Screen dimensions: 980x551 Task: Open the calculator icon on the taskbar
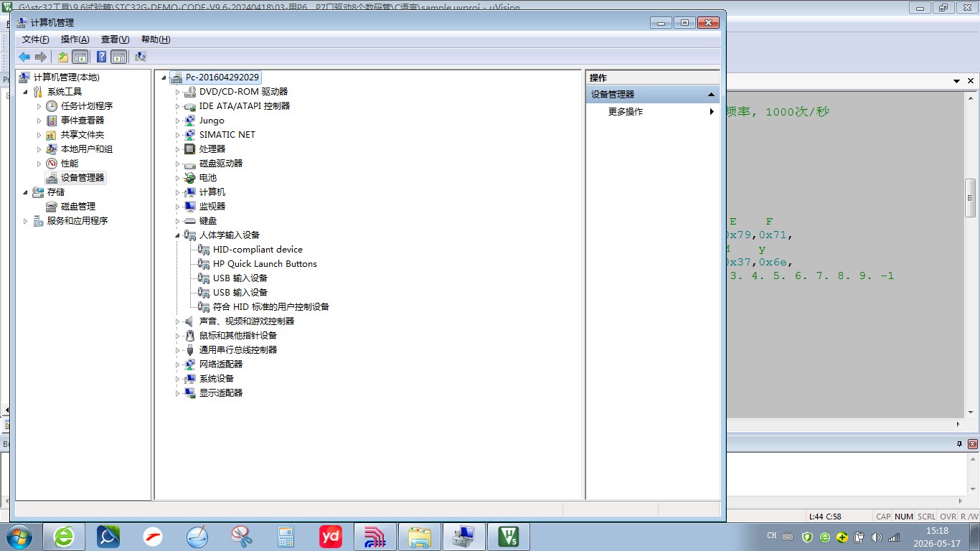pos(286,537)
